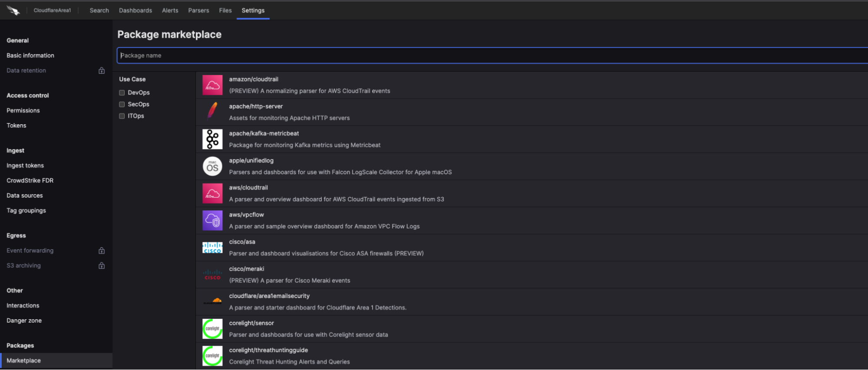The width and height of the screenshot is (868, 370).
Task: Tick the SecOps use case filter
Action: pos(122,104)
